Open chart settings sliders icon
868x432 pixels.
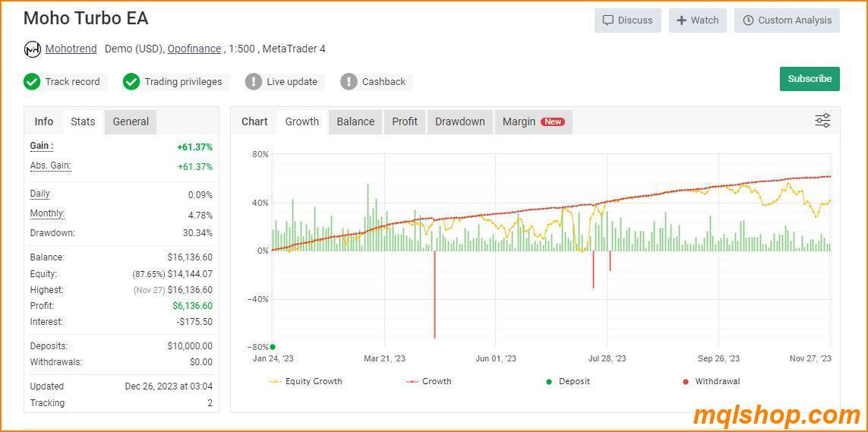point(822,121)
